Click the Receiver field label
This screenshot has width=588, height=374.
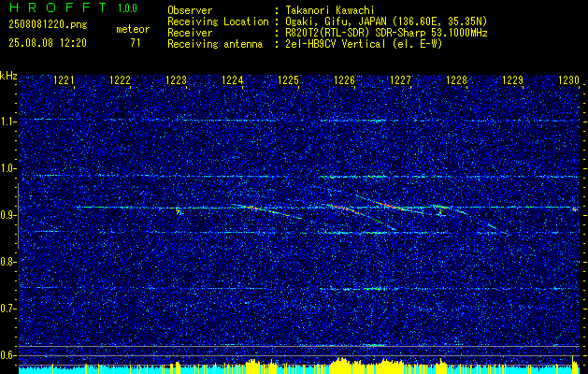pos(190,33)
